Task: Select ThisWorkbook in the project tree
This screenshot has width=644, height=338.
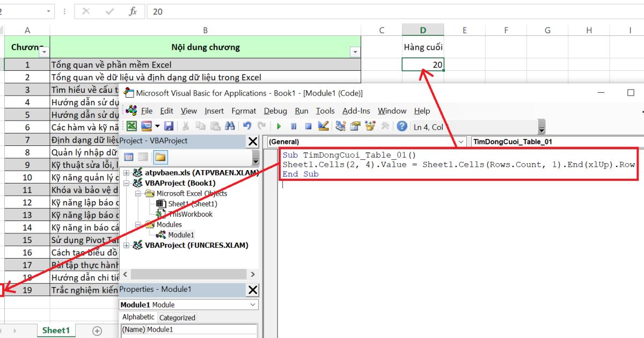Action: [191, 214]
